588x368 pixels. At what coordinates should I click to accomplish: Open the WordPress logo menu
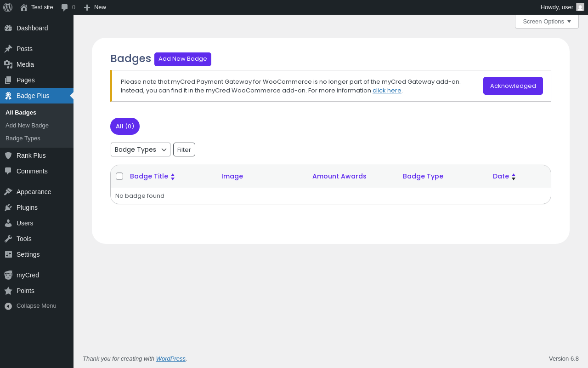(8, 7)
